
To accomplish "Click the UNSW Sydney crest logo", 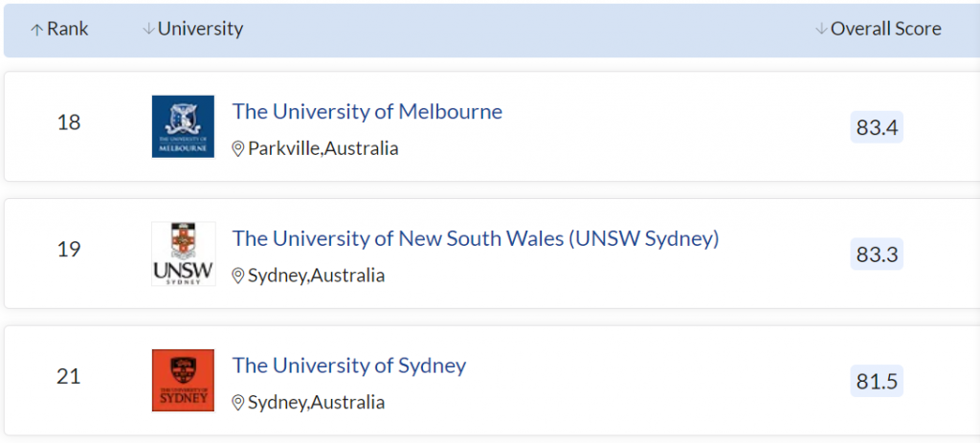I will 183,254.
